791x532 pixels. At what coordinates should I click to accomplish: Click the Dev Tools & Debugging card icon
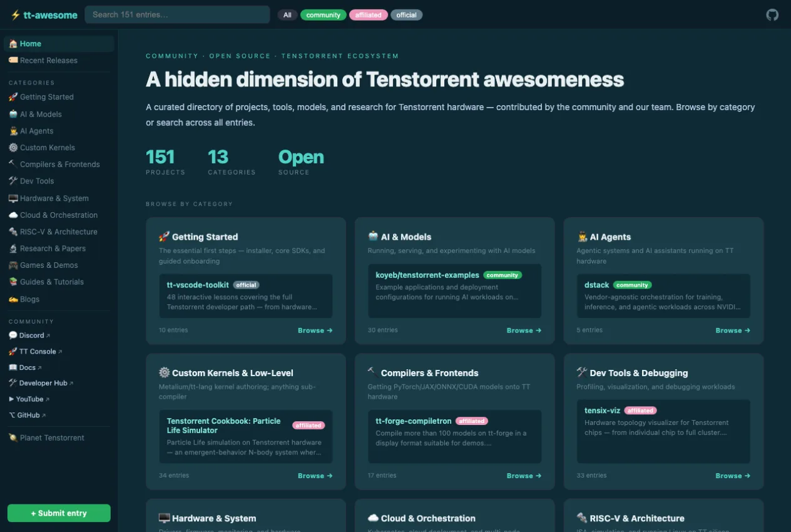point(583,372)
